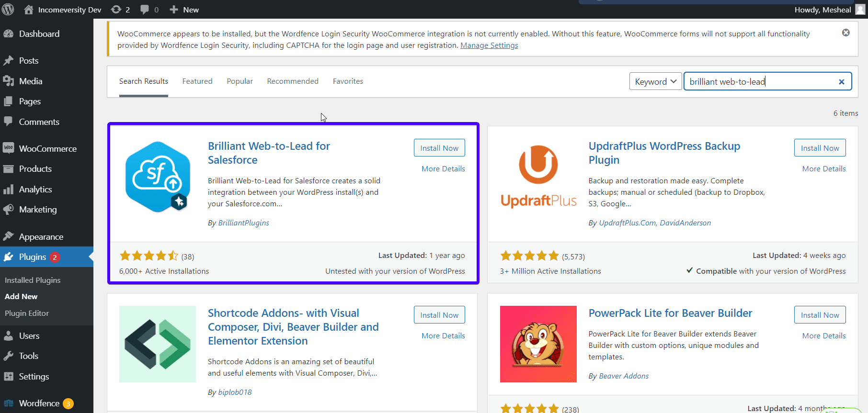Click the Tools wrench icon
This screenshot has height=413, width=868.
point(8,356)
